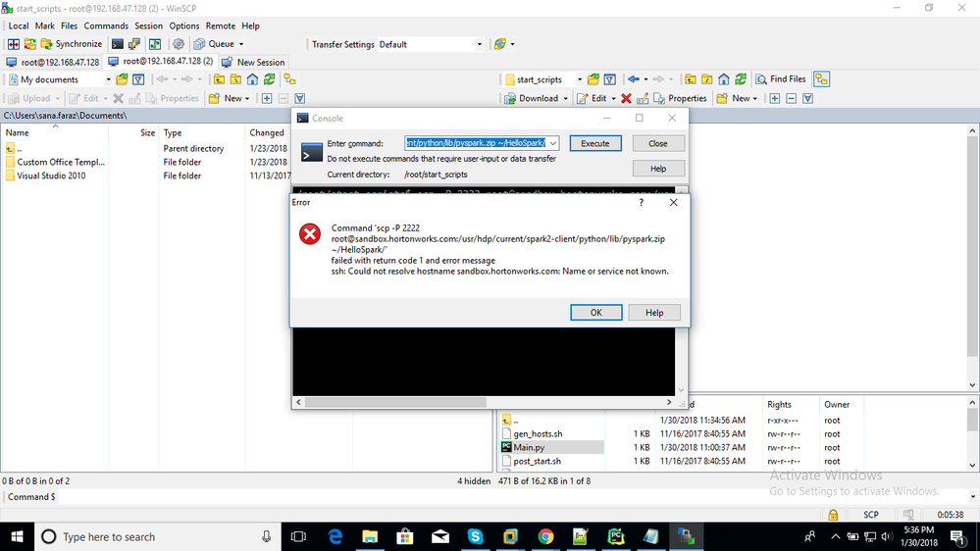Expand My documents drive dropdown
This screenshot has height=551, width=980.
tap(108, 79)
